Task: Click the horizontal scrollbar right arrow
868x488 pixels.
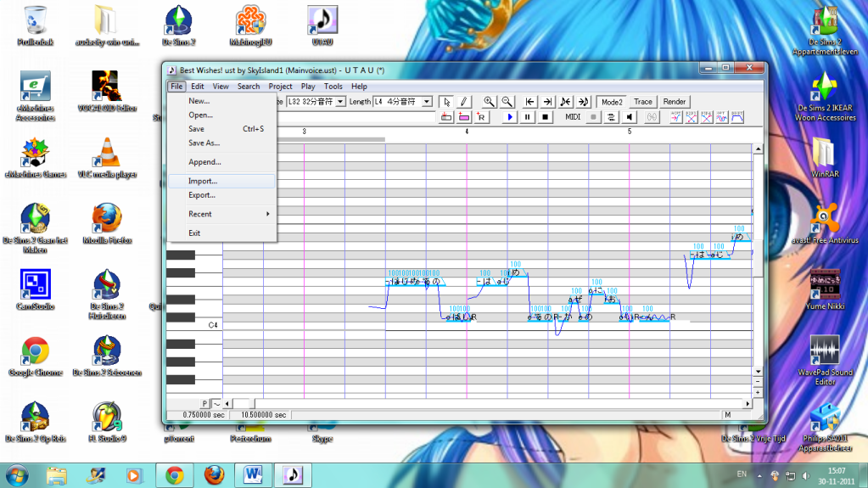Action: click(x=747, y=402)
